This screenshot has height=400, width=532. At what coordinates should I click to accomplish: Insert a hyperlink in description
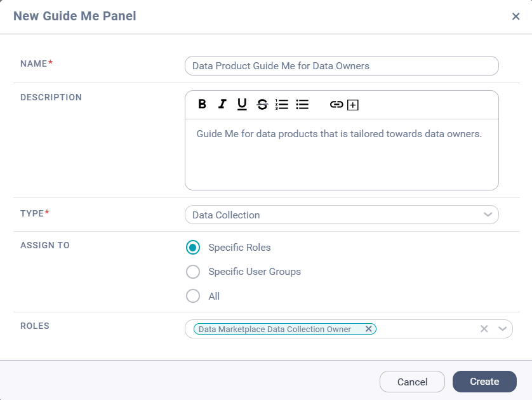336,104
